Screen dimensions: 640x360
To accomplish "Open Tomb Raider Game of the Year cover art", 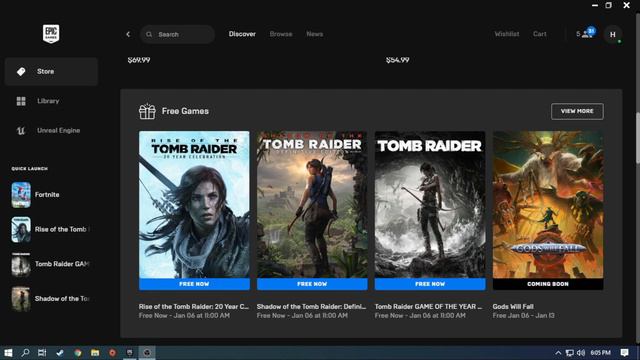I will click(430, 204).
